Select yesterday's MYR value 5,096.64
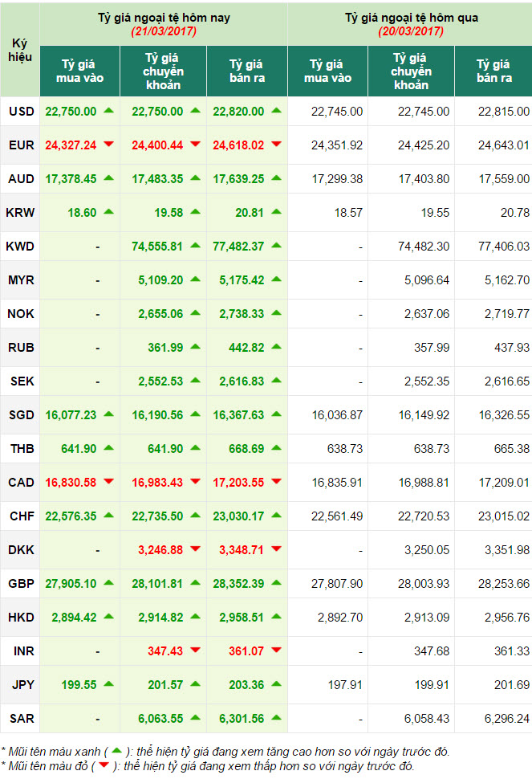 (427, 280)
